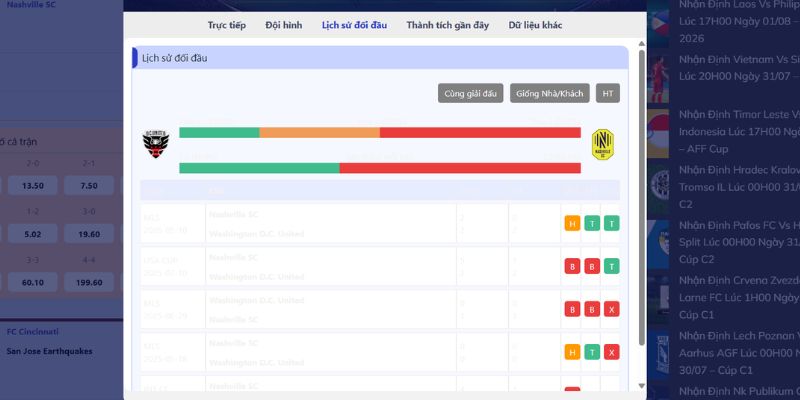Viewport: 800px width, 400px height.
Task: Click first B badge in the B B X row
Action: [572, 309]
